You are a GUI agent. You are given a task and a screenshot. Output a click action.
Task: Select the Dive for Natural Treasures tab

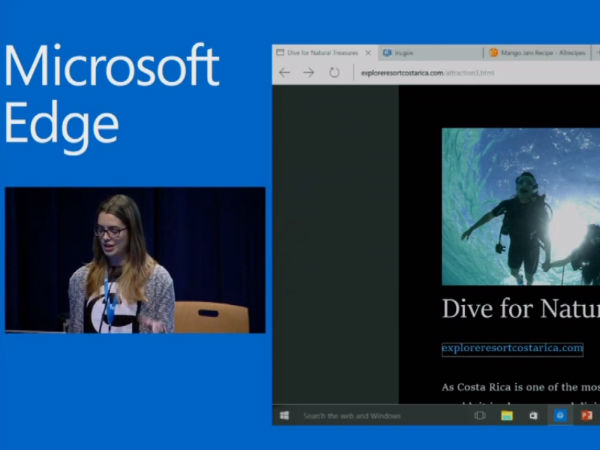click(318, 52)
